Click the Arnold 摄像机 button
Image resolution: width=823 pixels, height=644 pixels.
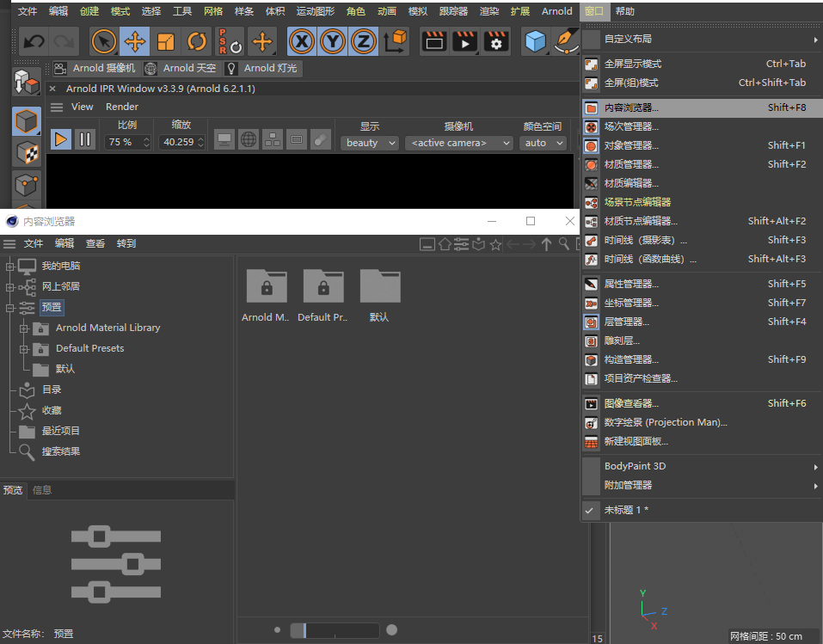pos(95,68)
